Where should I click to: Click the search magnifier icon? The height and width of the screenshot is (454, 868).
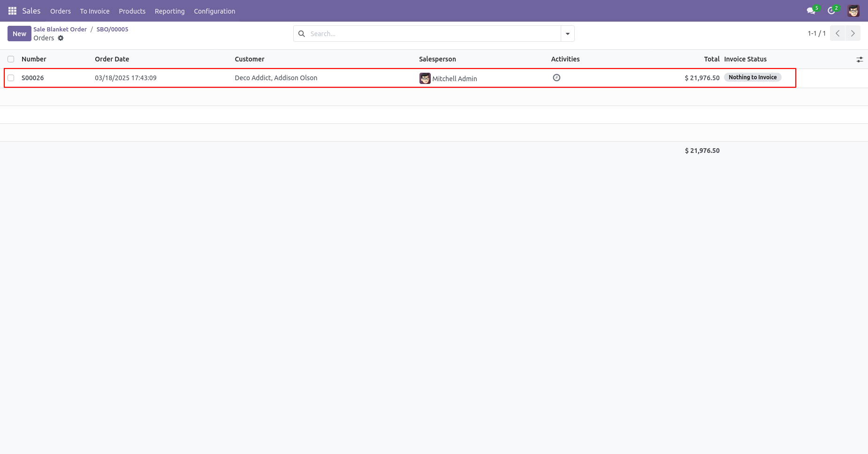click(x=302, y=34)
